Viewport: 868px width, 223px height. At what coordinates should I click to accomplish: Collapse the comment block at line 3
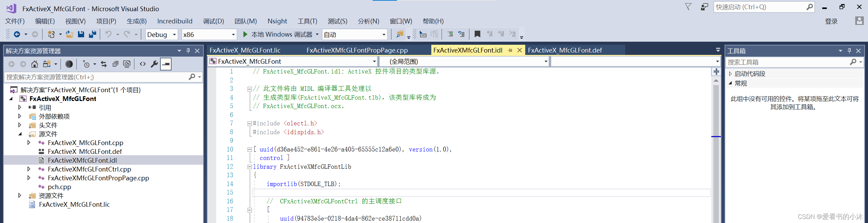coord(250,89)
